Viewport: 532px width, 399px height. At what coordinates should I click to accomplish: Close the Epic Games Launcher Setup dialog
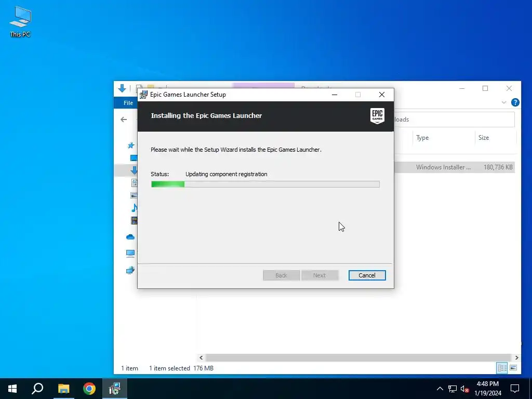382,95
